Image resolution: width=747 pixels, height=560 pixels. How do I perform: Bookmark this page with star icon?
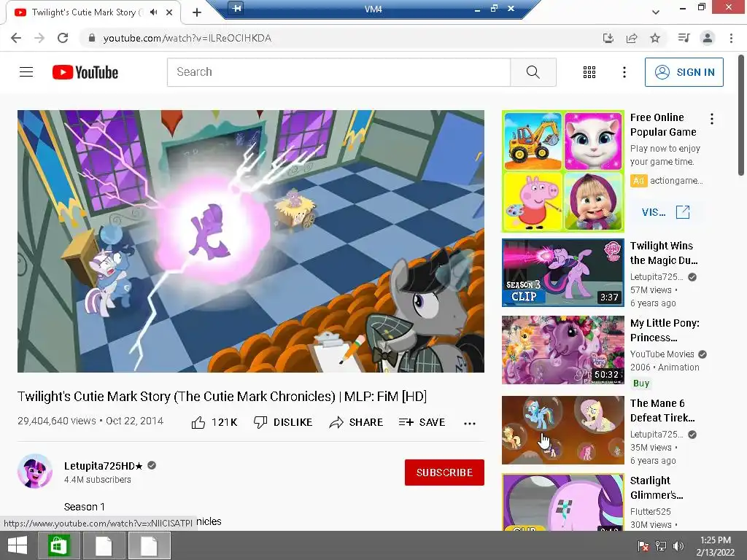click(655, 38)
